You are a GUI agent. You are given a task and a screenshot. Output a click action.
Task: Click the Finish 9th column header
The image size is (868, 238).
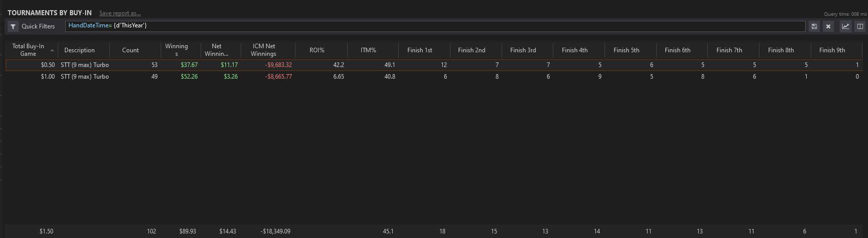pos(832,50)
